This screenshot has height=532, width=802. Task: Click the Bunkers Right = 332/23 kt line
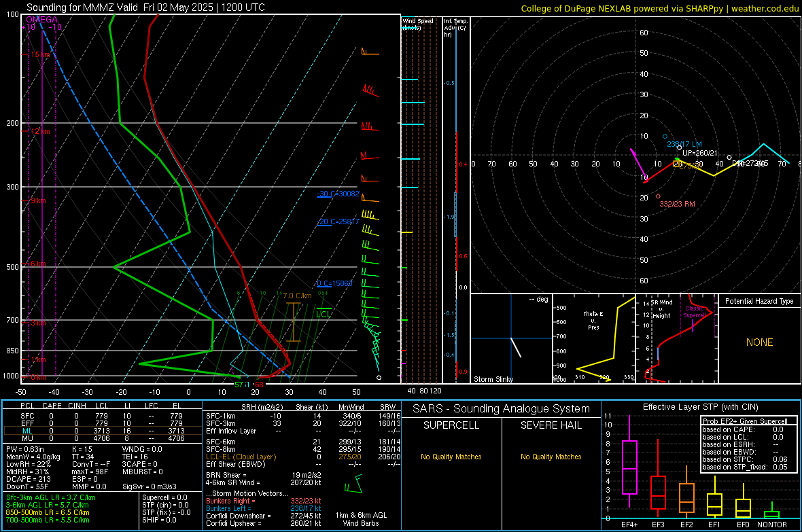pyautogui.click(x=264, y=501)
